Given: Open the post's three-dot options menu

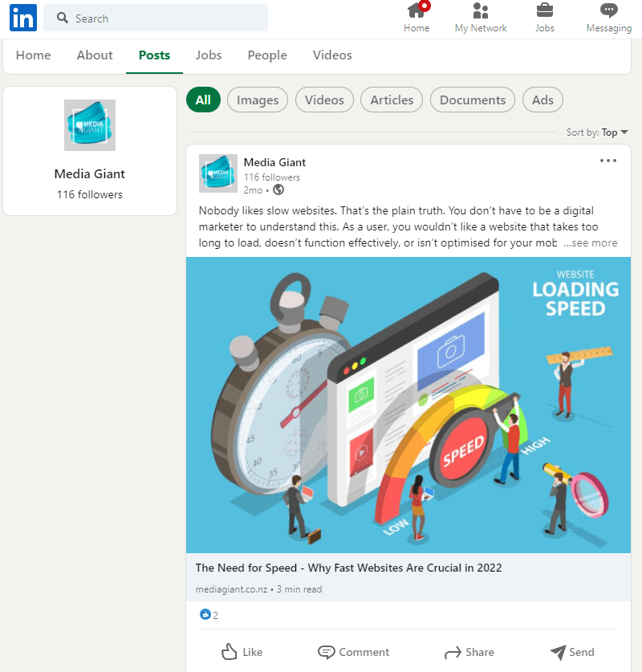Looking at the screenshot, I should click(608, 161).
